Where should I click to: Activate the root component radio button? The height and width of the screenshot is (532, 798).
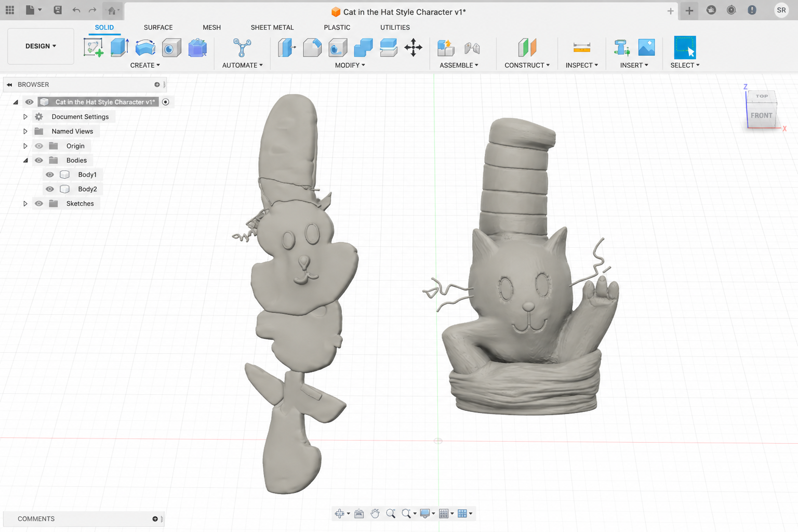(x=166, y=102)
